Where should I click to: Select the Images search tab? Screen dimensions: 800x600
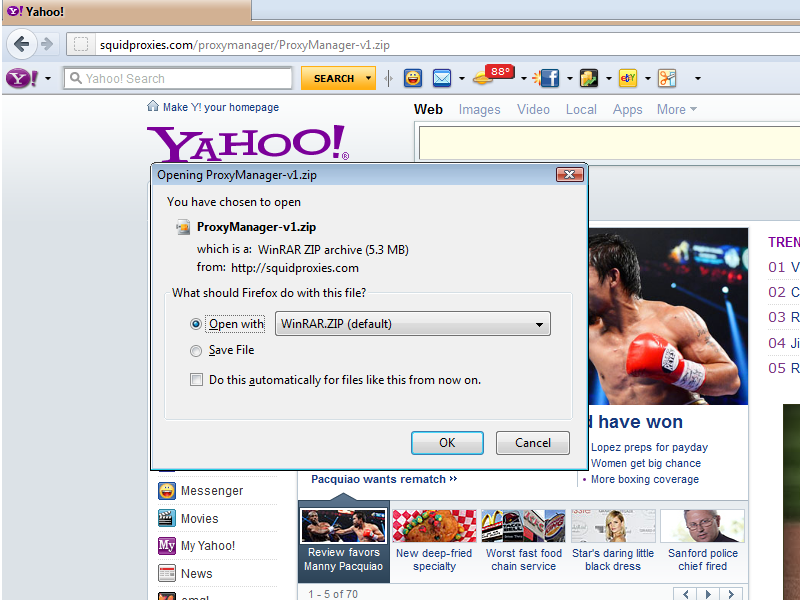pos(479,109)
